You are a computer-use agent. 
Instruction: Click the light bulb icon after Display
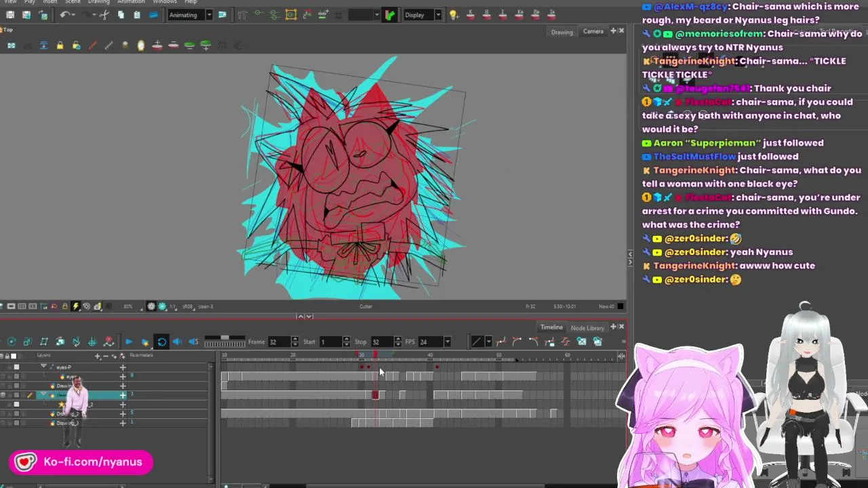pos(454,15)
